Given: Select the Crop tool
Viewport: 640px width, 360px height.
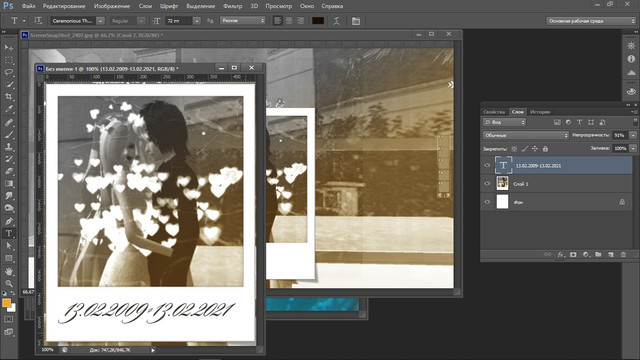Looking at the screenshot, I should [x=9, y=97].
